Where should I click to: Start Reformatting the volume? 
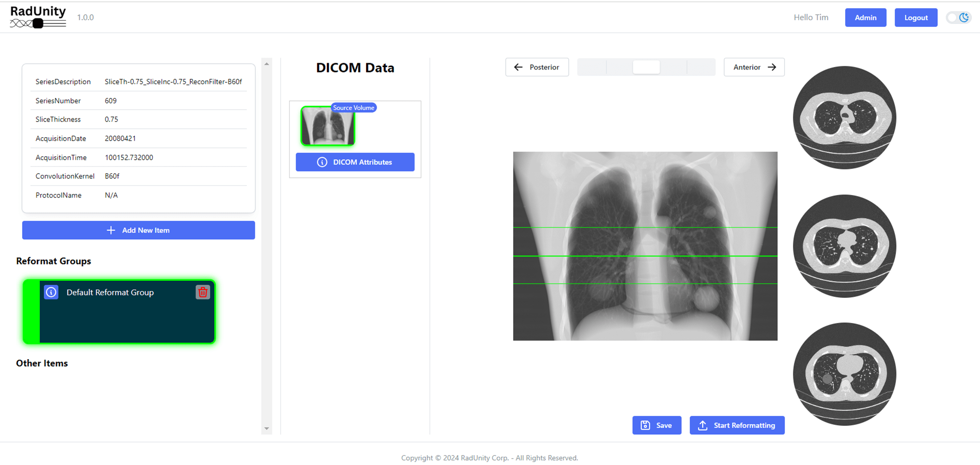(736, 425)
